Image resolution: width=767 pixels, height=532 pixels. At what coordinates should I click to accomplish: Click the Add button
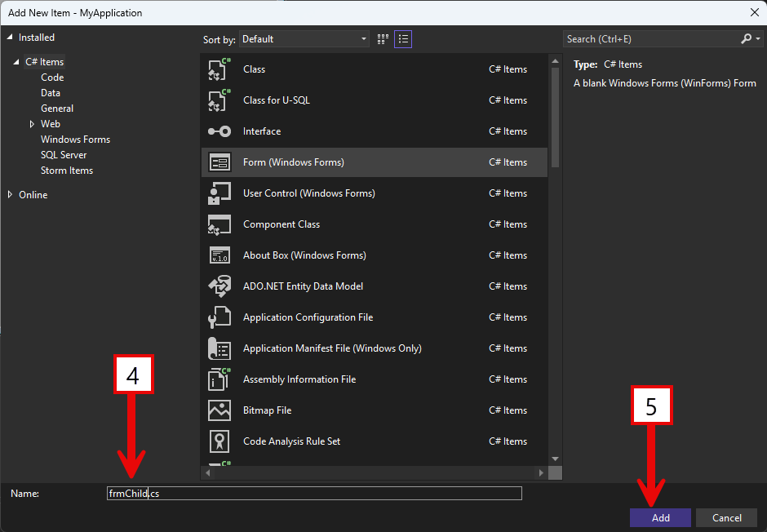tap(660, 518)
